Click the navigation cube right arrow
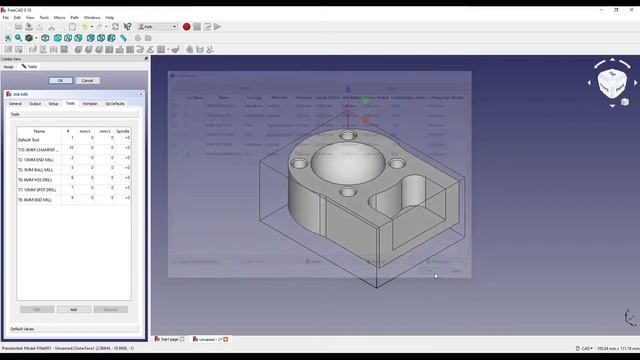Screen dimensions: 640x360 [636, 82]
